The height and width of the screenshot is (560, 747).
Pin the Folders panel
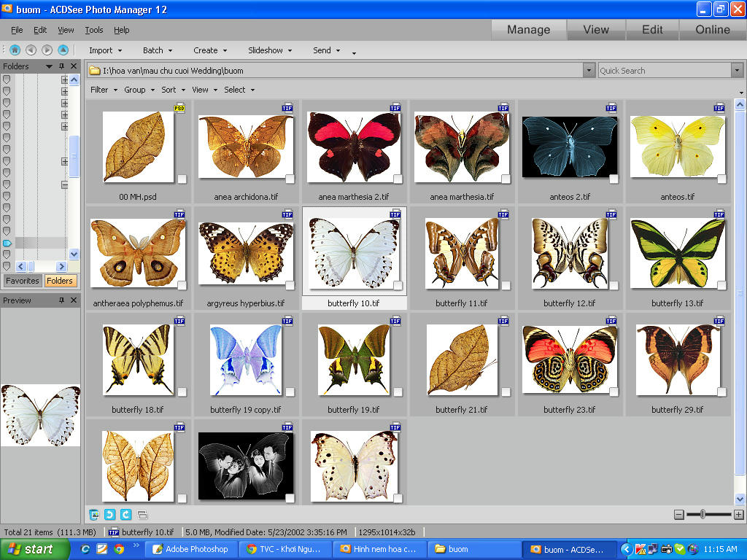(x=61, y=66)
